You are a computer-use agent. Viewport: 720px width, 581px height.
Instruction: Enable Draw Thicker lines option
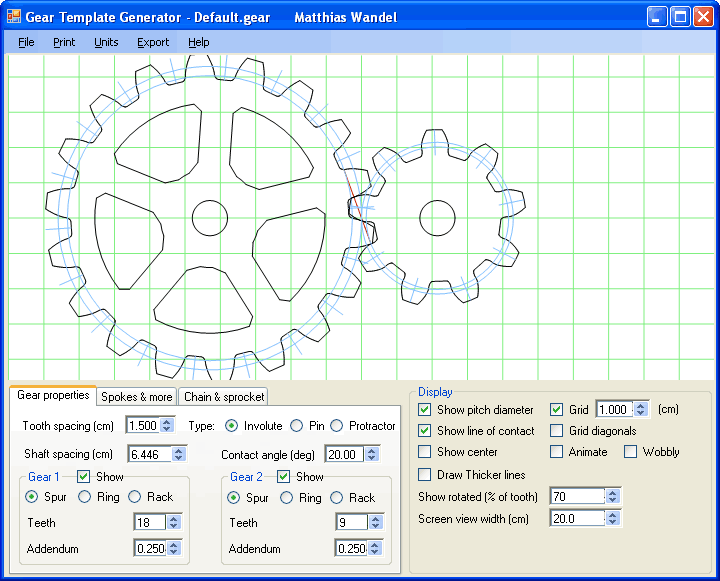(x=425, y=475)
